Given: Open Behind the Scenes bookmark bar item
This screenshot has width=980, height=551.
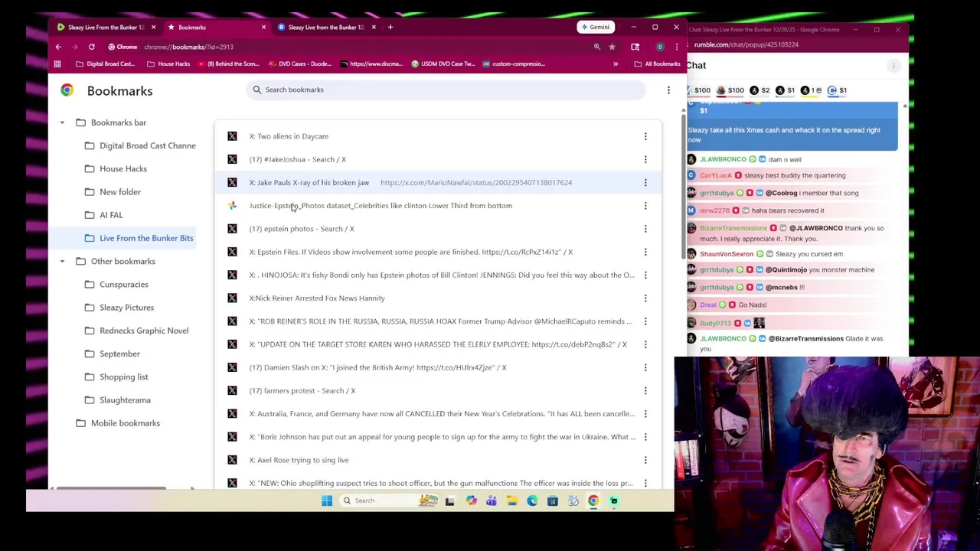Looking at the screenshot, I should pyautogui.click(x=228, y=64).
